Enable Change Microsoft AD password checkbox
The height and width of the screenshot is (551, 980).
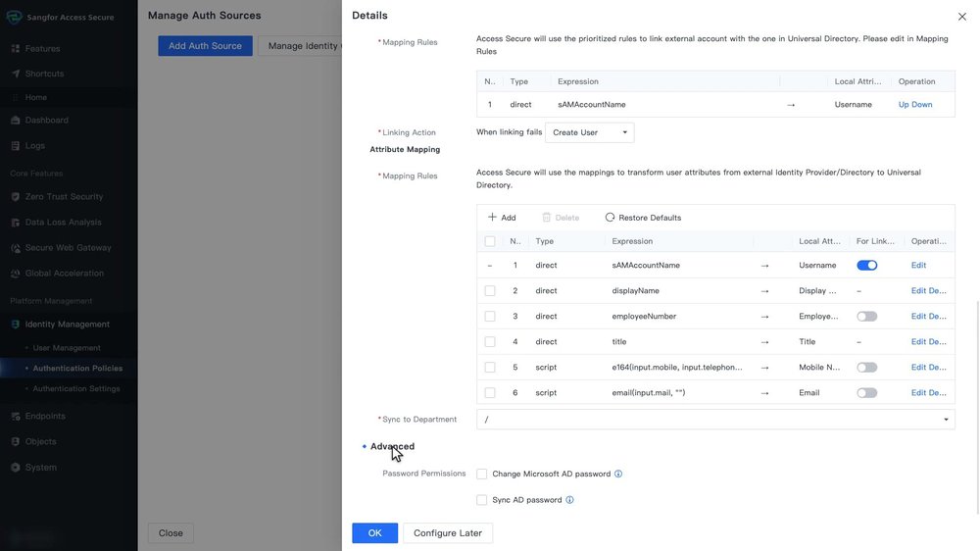[x=481, y=475]
